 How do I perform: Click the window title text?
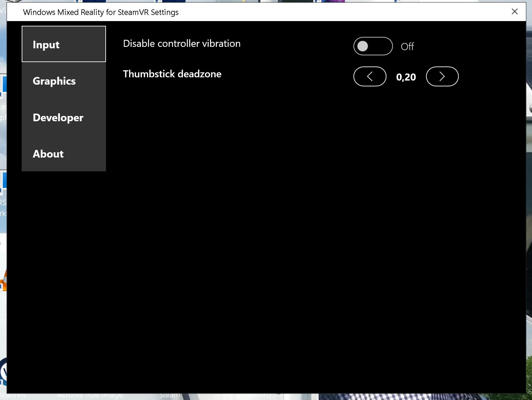(101, 12)
